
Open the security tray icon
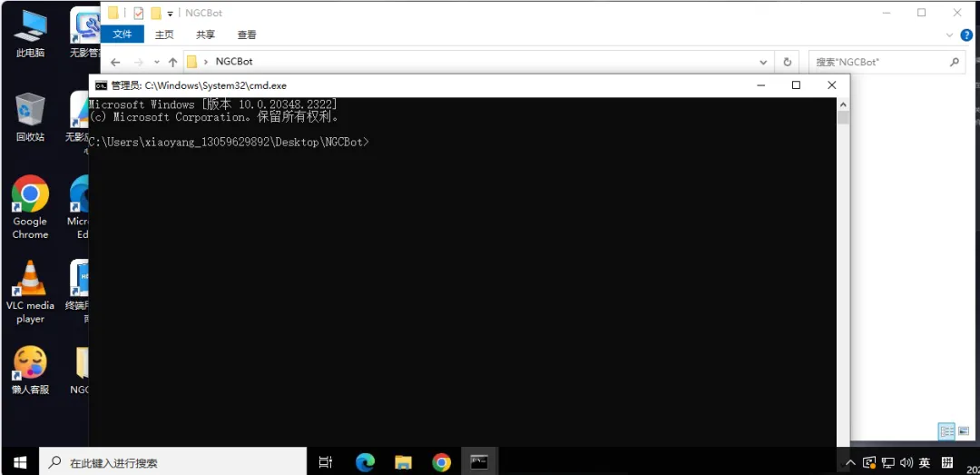pos(868,463)
